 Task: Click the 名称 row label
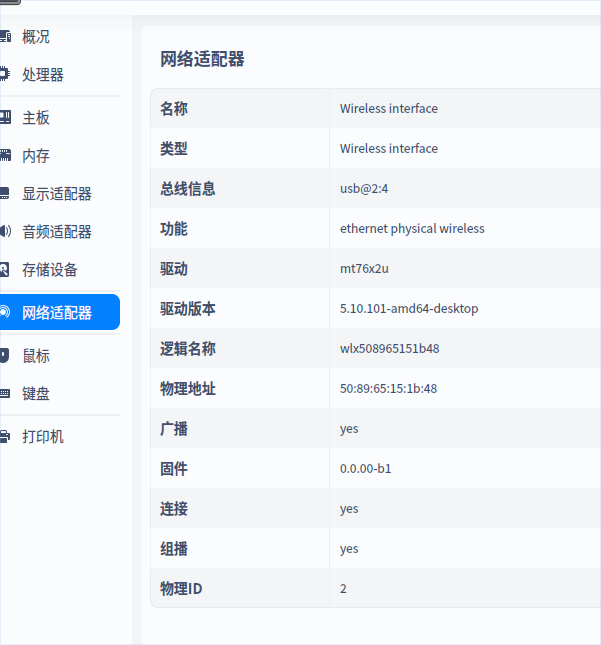pos(174,109)
